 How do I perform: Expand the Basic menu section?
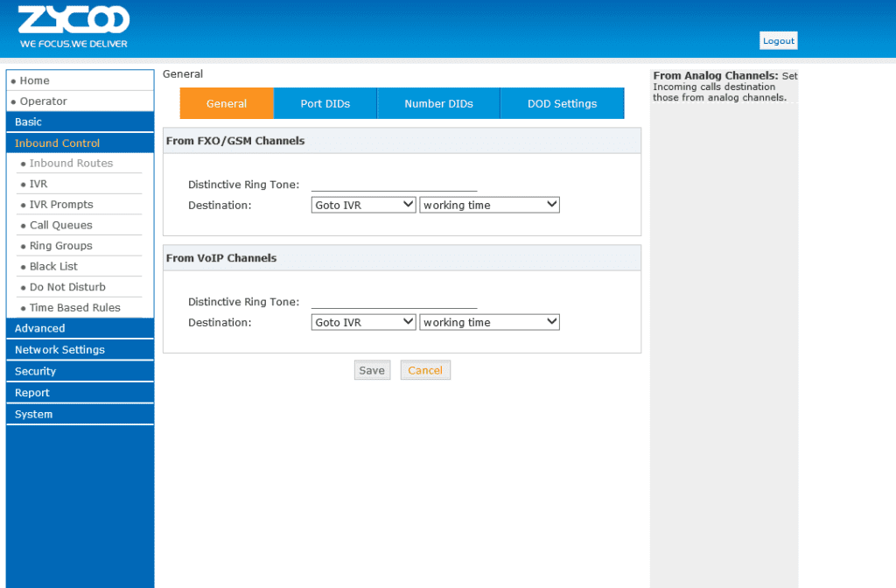point(28,122)
